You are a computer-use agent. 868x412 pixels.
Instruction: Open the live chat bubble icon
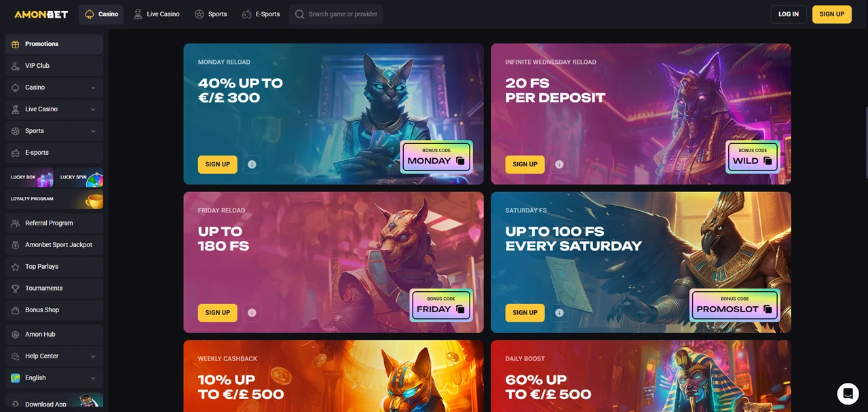click(848, 394)
